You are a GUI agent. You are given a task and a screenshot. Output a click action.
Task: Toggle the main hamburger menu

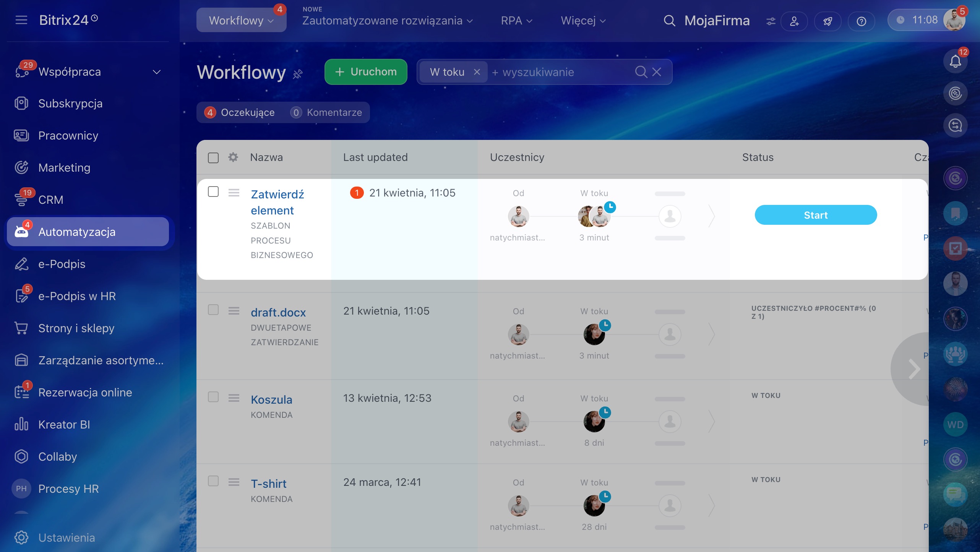tap(21, 20)
